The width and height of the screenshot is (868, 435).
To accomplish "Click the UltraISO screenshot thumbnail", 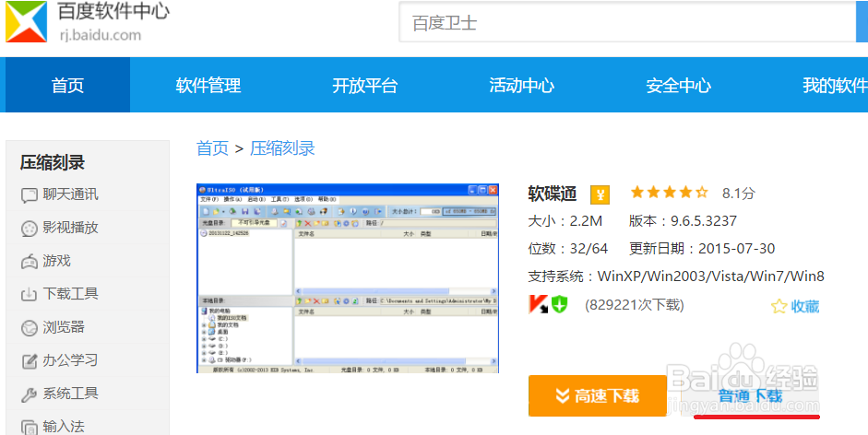I will [348, 278].
